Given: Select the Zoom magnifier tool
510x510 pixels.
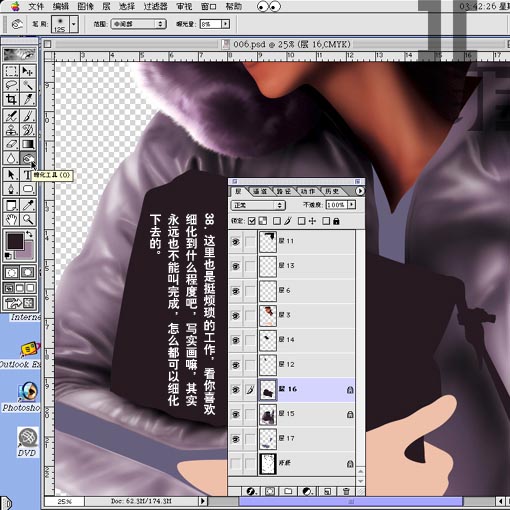Looking at the screenshot, I should [28, 219].
